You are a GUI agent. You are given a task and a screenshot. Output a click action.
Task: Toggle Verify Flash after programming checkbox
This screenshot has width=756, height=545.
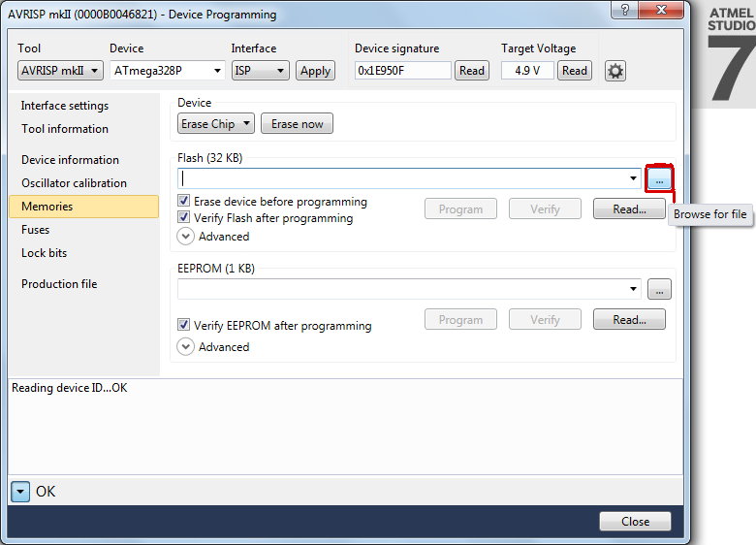[x=184, y=218]
